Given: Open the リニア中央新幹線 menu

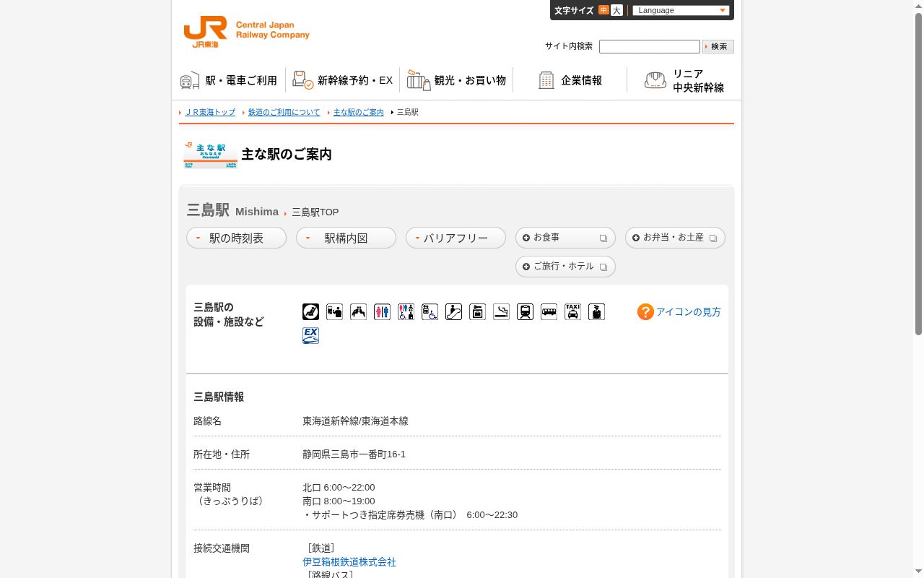Looking at the screenshot, I should coord(684,80).
